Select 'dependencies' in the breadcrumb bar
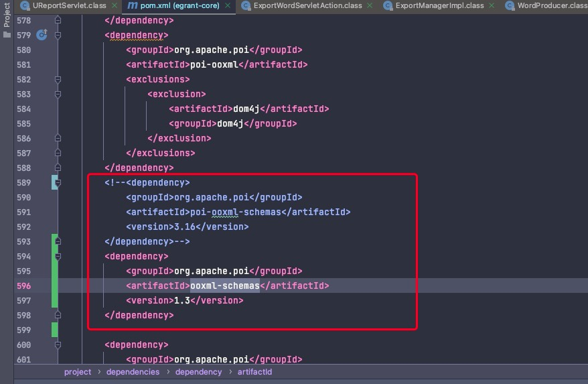The image size is (588, 384). pyautogui.click(x=133, y=372)
